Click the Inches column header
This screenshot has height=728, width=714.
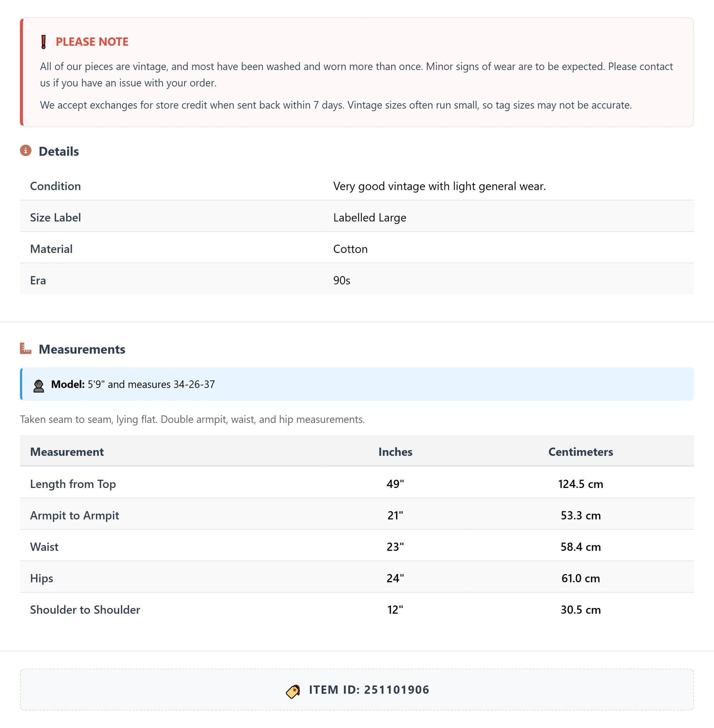click(395, 452)
